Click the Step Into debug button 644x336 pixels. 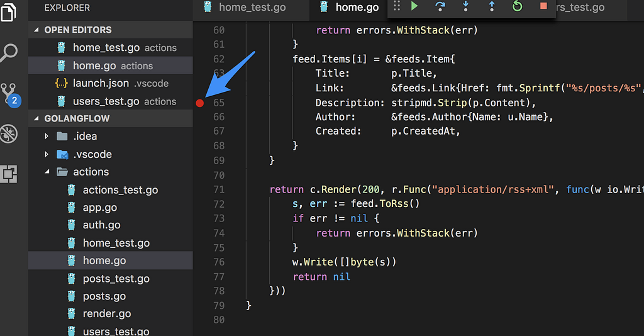(x=466, y=6)
